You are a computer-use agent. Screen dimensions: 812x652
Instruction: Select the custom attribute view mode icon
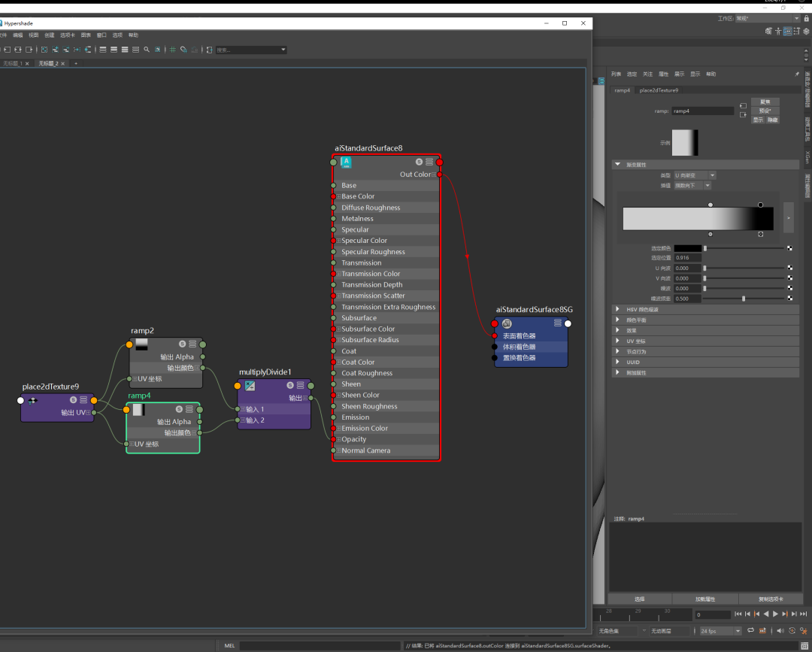[x=135, y=50]
